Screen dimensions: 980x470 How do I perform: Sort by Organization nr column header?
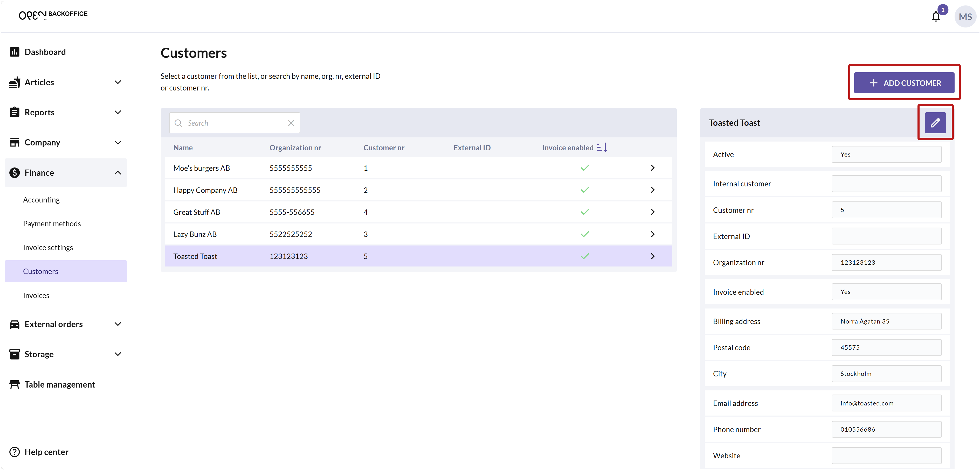tap(295, 148)
